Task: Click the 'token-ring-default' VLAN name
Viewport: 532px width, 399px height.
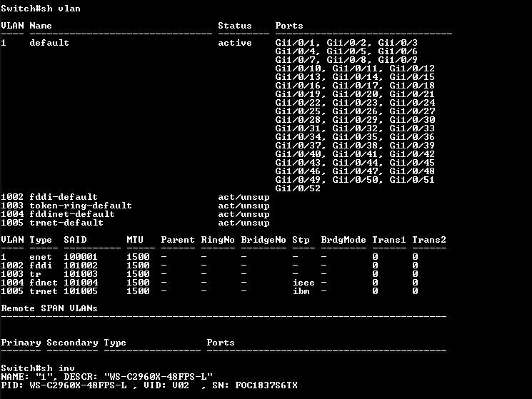Action: point(81,206)
